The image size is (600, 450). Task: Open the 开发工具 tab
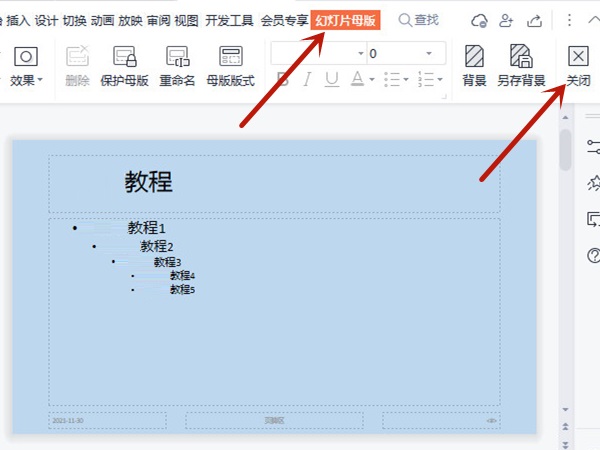(229, 20)
